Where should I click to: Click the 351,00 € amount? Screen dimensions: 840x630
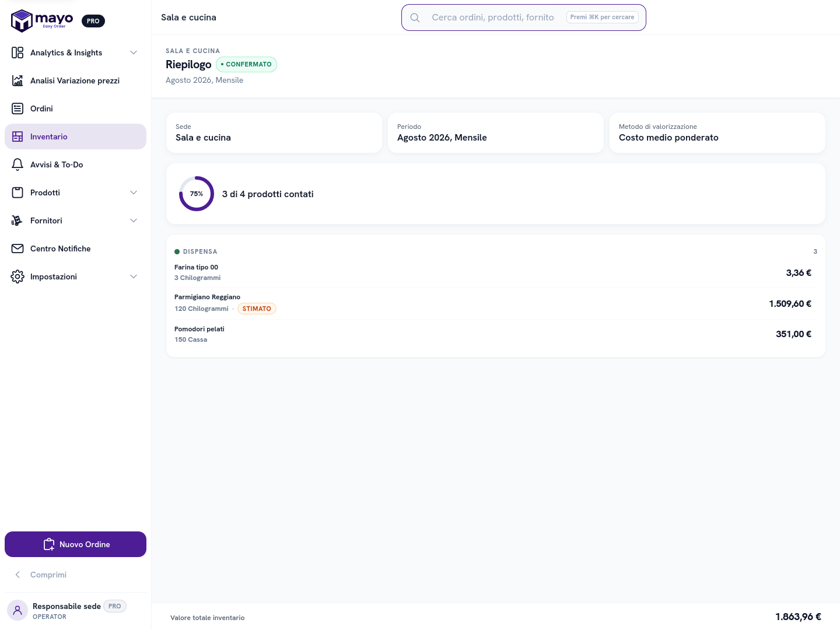point(793,334)
